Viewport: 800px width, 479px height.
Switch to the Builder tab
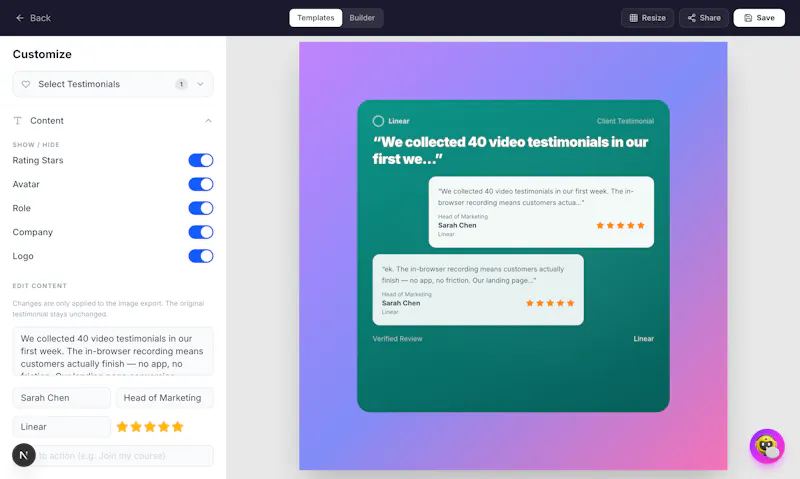(362, 18)
